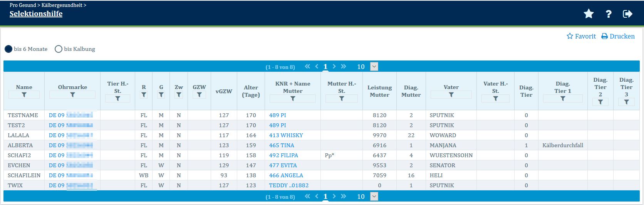Click the Favorit link
644x205 pixels.
coord(581,36)
